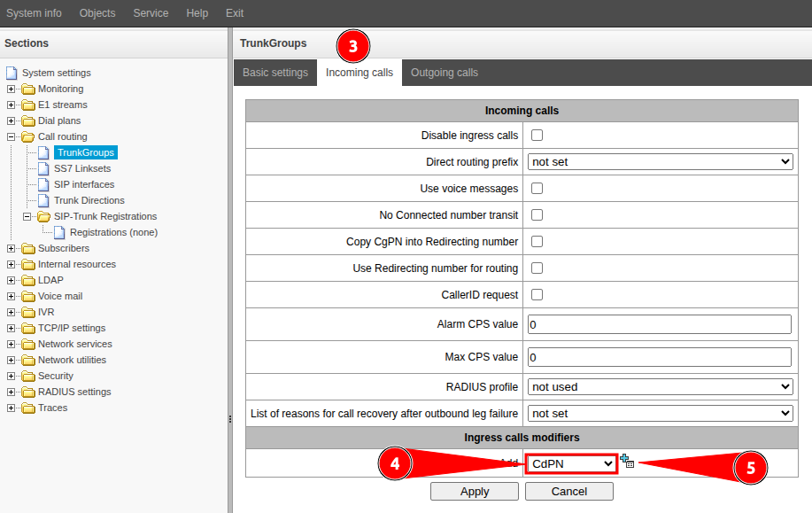Toggle Use voice messages checkbox

click(x=537, y=188)
